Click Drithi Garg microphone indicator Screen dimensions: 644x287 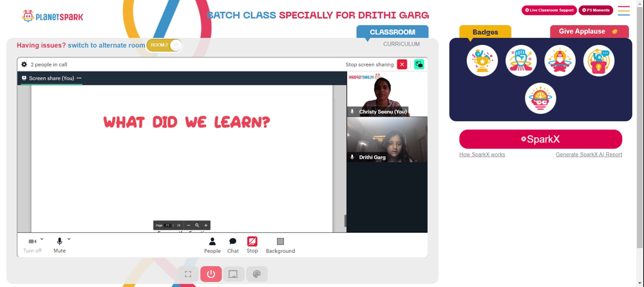click(352, 157)
